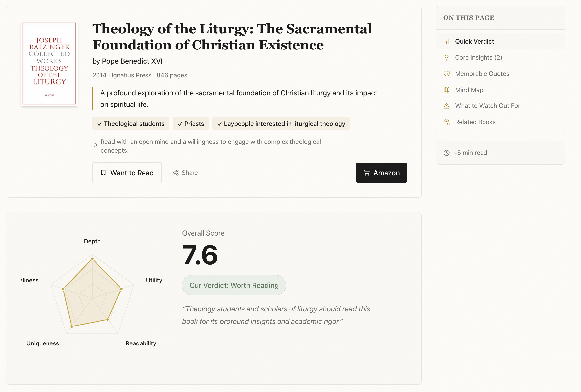Viewport: 581px width, 392px height.
Task: Click the Memorable Quotes quotation icon
Action: coord(446,74)
